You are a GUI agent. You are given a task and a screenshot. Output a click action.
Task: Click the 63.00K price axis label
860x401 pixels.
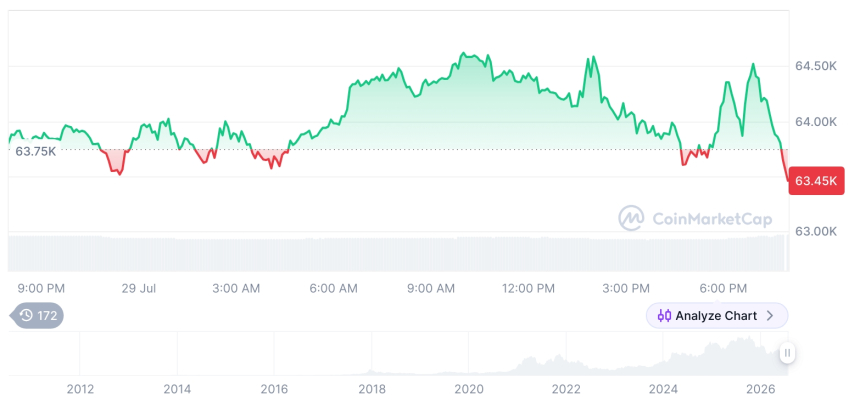(x=816, y=231)
